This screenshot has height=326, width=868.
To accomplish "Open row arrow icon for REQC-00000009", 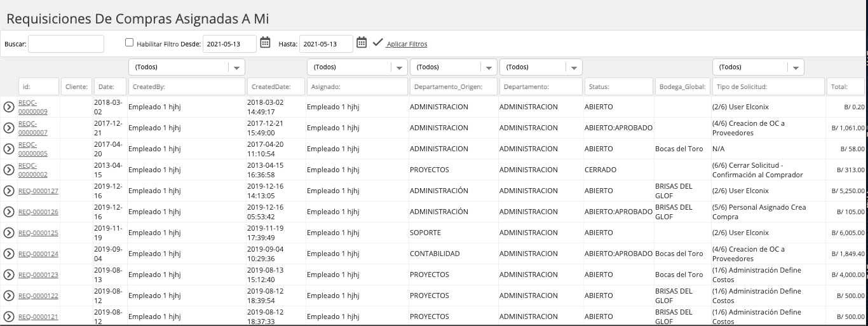I will [9, 107].
